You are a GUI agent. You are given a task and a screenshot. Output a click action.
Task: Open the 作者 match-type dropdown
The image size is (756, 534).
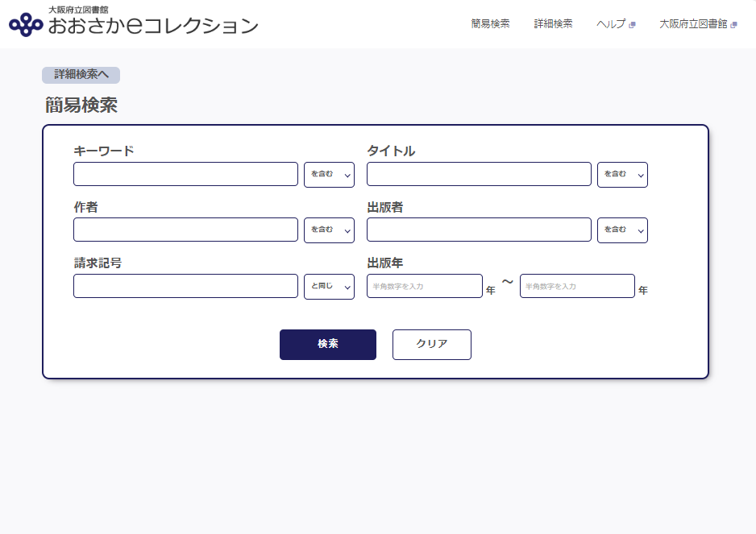[x=330, y=230]
